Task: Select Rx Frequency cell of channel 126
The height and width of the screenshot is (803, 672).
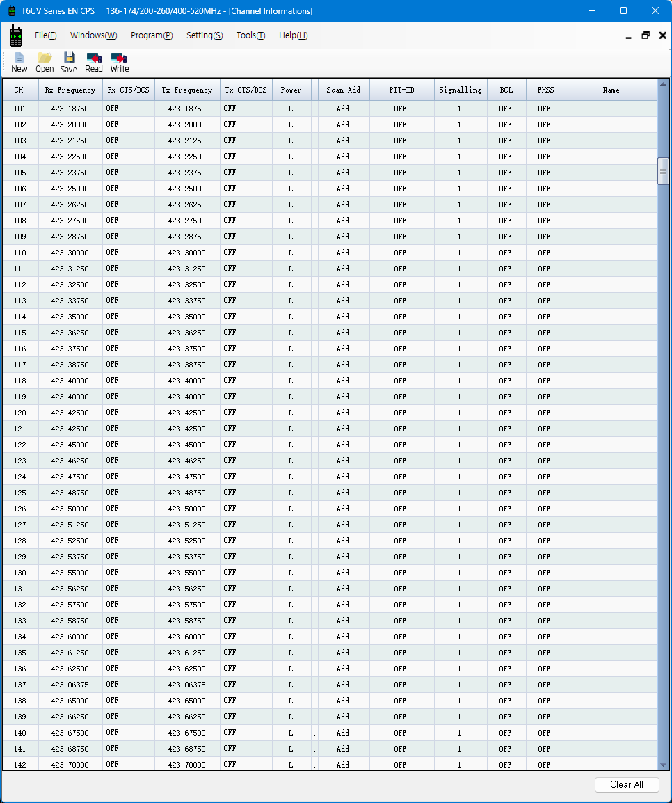Action: [70, 509]
